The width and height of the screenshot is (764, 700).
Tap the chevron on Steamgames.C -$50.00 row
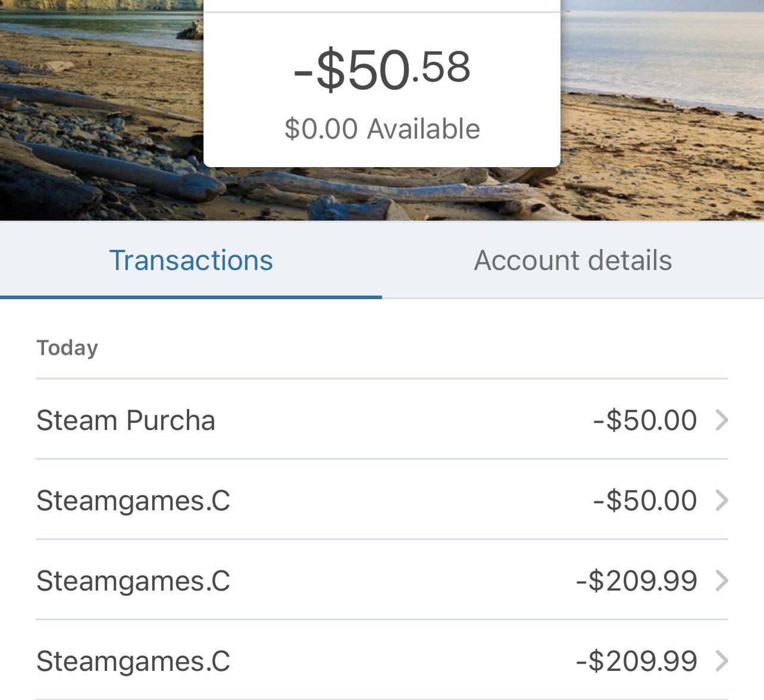click(721, 501)
